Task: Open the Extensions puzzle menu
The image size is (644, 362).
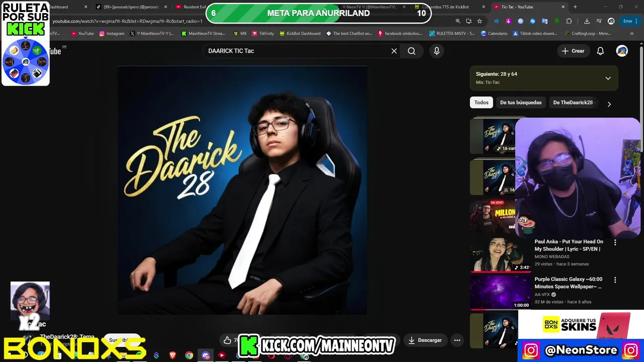Action: [569, 21]
